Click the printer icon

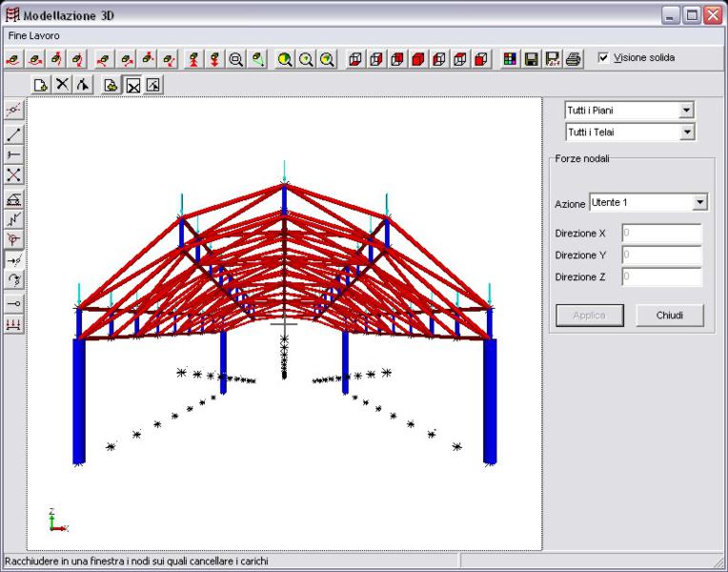coord(574,59)
